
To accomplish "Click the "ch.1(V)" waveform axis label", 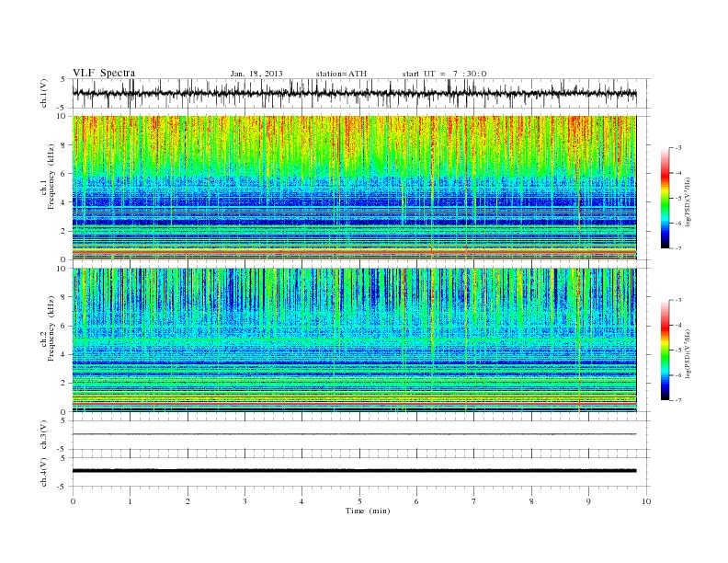I will 43,93.
